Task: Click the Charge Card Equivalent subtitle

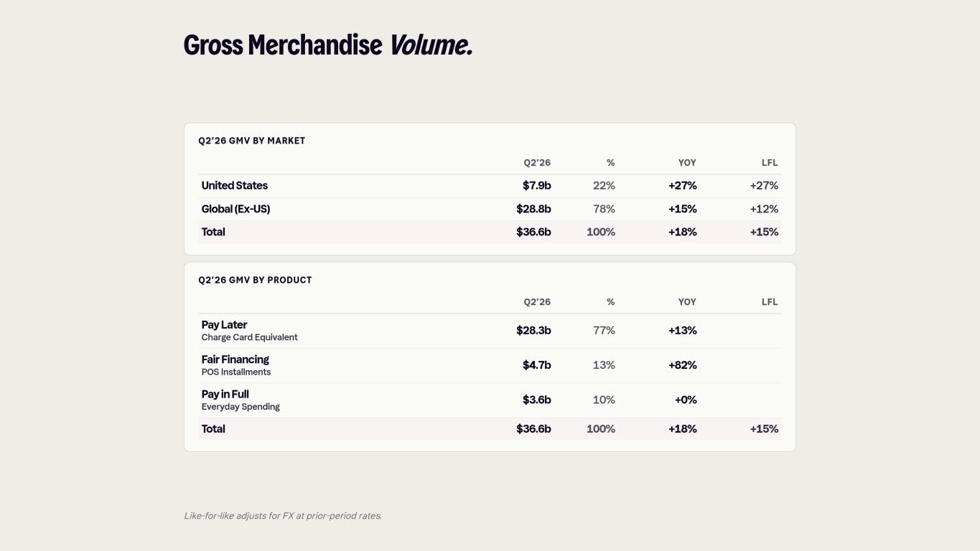Action: (x=249, y=337)
